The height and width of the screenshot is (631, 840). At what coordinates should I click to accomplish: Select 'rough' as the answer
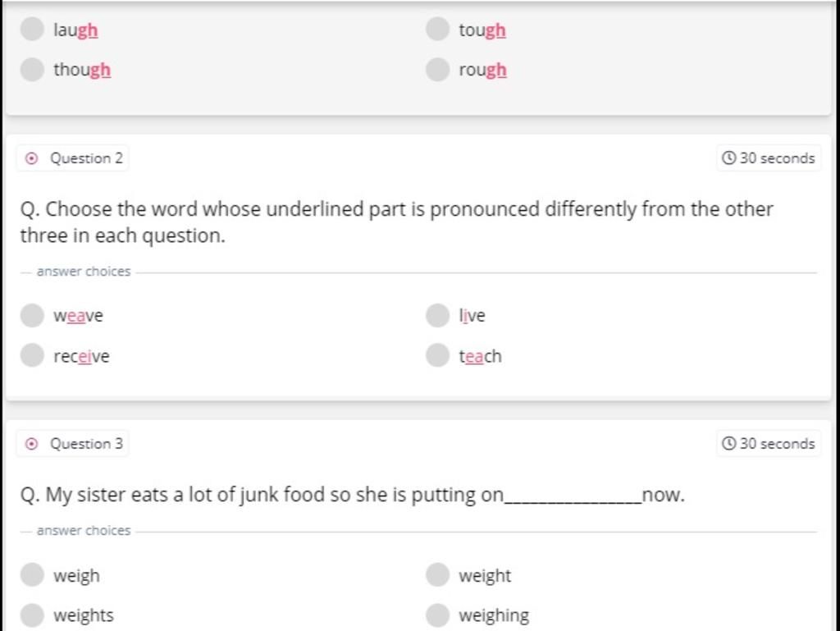click(x=437, y=69)
